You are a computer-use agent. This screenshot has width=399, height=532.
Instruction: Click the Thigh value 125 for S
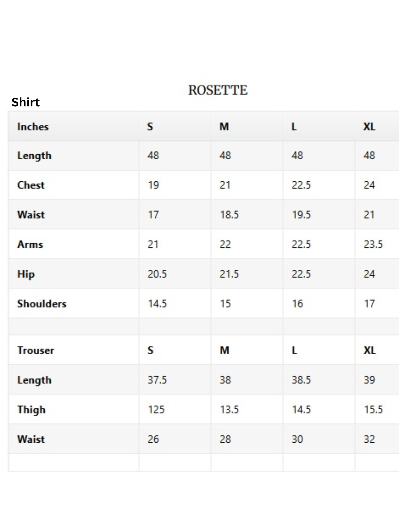(156, 410)
